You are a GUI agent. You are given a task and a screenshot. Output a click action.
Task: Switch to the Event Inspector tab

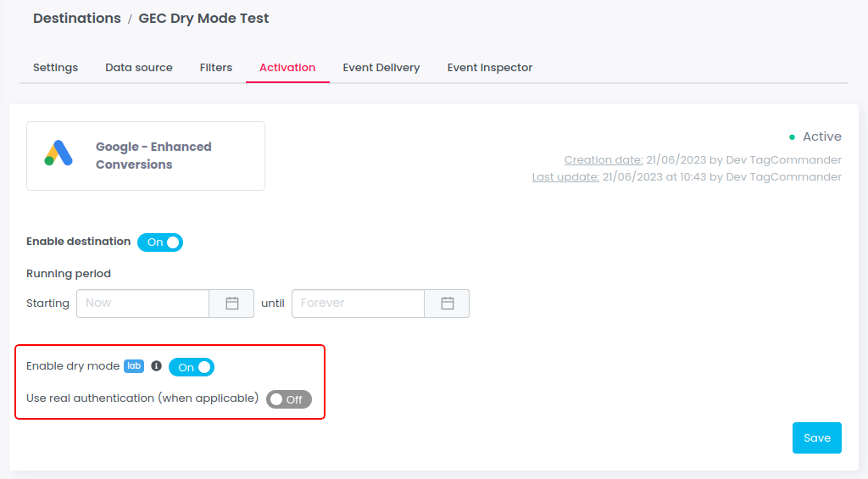tap(490, 68)
